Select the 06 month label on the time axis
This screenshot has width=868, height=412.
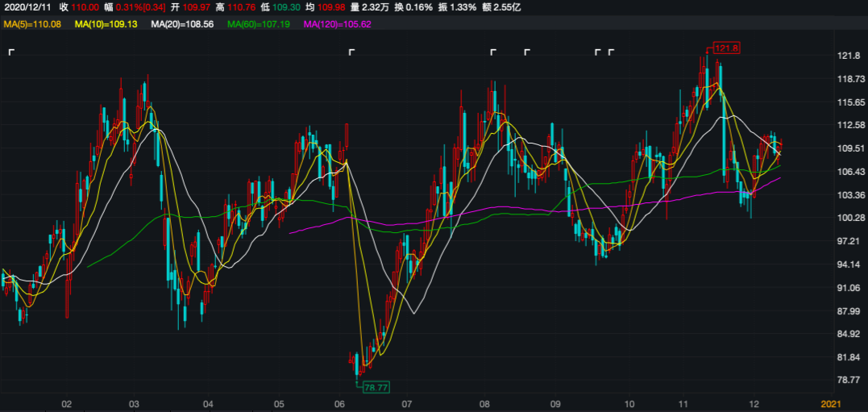(339, 403)
